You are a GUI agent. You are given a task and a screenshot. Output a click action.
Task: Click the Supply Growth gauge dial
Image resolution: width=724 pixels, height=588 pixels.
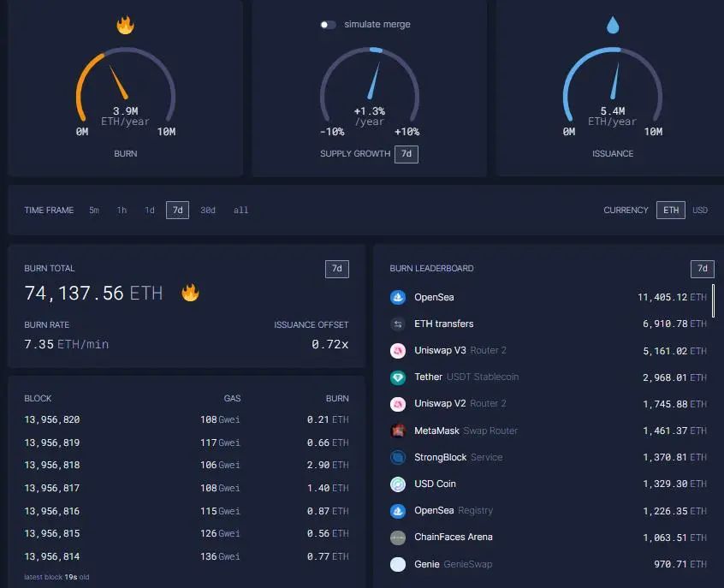pos(370,86)
